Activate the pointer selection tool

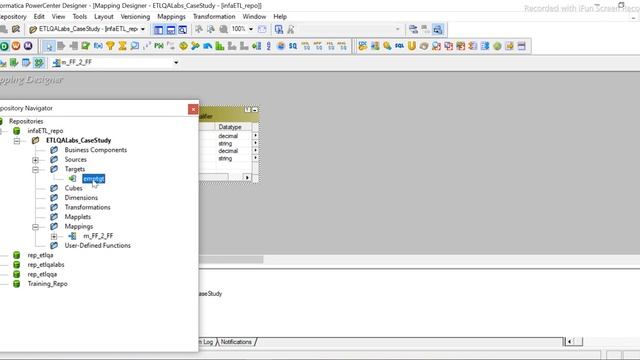(x=49, y=46)
